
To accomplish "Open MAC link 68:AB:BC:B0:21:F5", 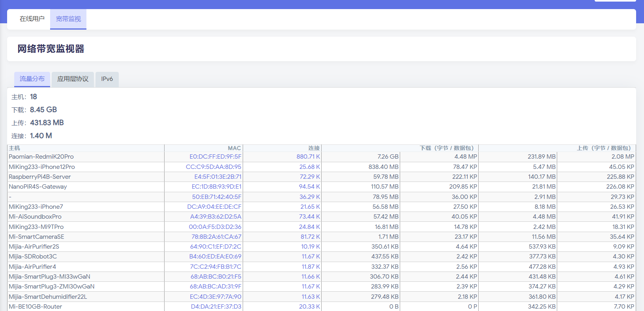I will coord(216,277).
